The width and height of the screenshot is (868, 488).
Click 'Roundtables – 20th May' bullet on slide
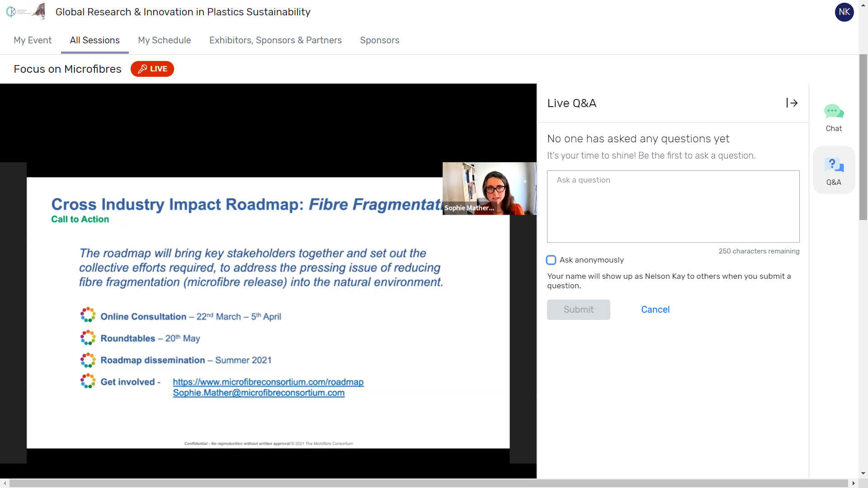tap(150, 338)
